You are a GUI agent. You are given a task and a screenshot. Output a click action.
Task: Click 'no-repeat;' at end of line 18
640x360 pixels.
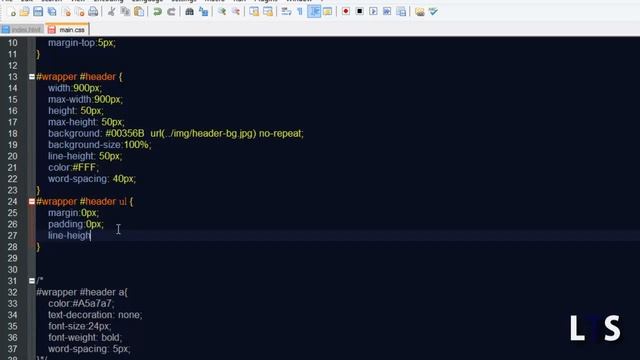281,133
